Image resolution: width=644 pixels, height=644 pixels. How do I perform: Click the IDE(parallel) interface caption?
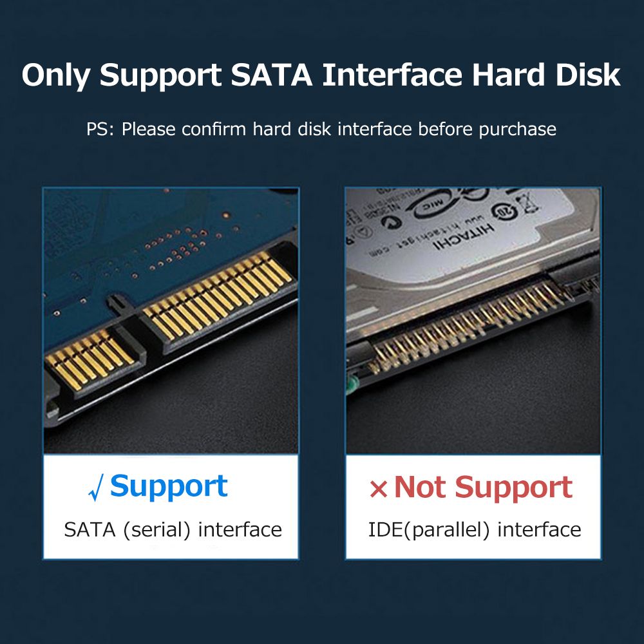tap(475, 529)
